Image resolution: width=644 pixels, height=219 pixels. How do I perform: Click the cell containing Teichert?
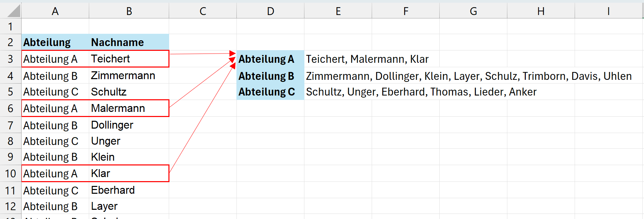pos(129,59)
